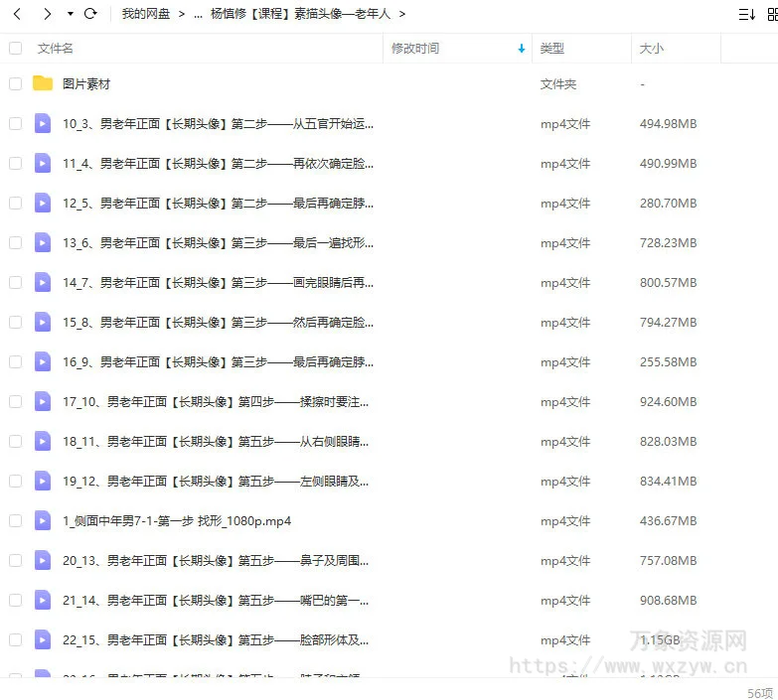Screen dimensions: 778x700
Task: Select checkbox for file 10_3
Action: pyautogui.click(x=15, y=123)
